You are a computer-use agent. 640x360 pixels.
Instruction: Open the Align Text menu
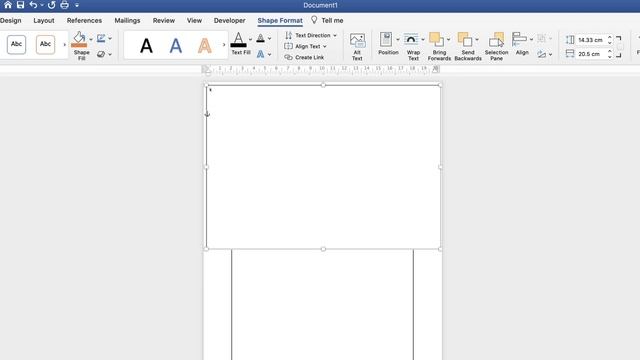(x=306, y=47)
